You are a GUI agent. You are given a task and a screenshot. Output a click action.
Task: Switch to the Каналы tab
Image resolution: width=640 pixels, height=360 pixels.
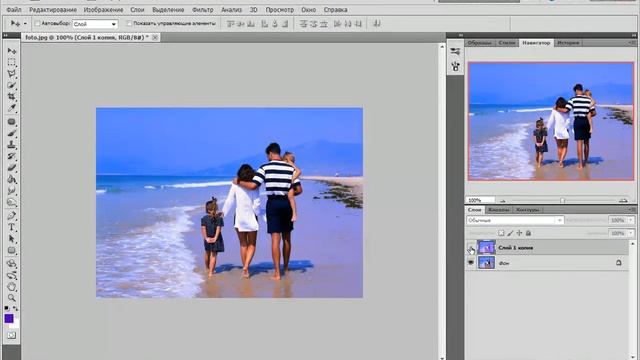pyautogui.click(x=498, y=210)
